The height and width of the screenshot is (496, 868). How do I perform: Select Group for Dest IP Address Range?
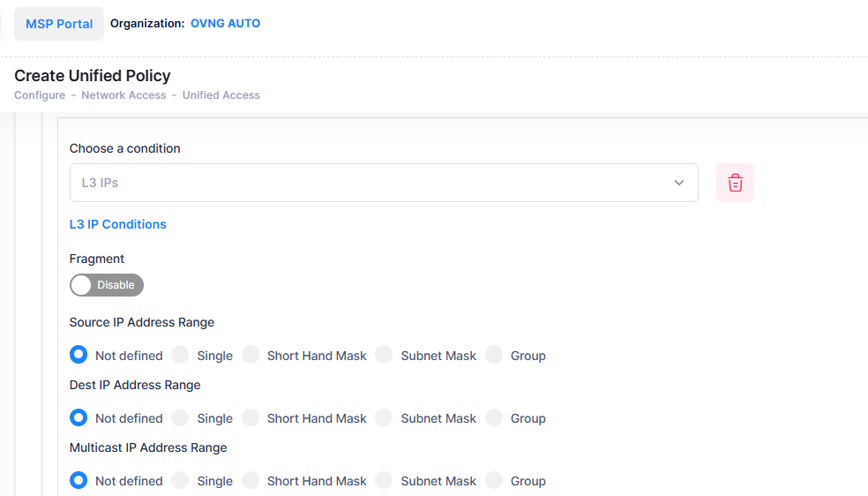(494, 417)
